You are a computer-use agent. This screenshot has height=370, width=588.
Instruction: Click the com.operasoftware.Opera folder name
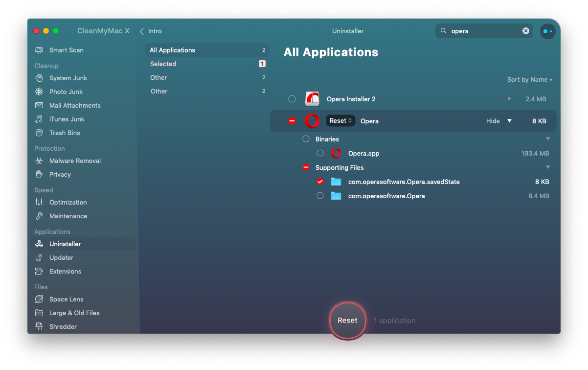click(386, 196)
